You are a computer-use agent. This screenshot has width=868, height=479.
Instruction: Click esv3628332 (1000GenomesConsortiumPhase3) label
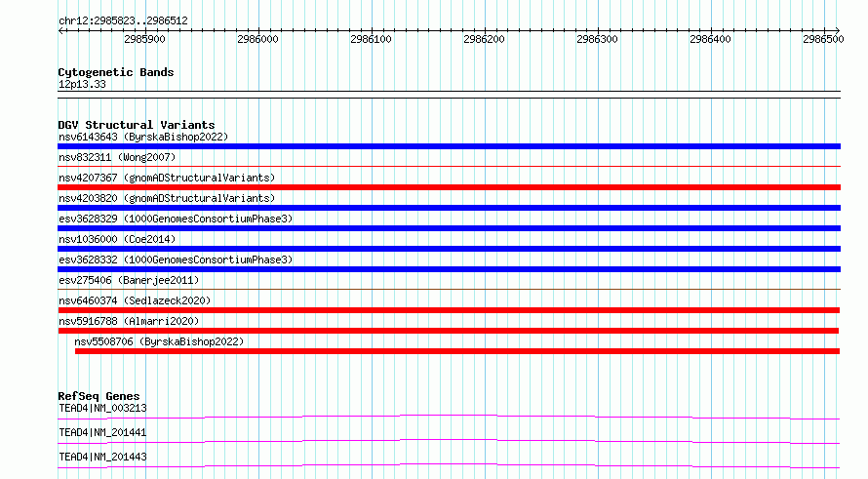pos(176,259)
